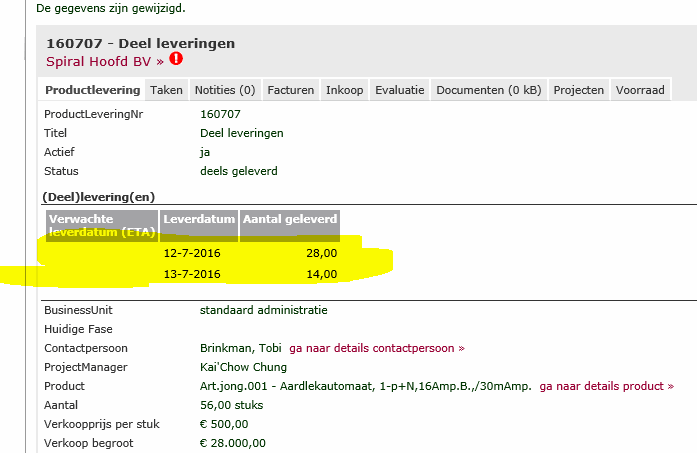Open the Evaluatie tab
Image resolution: width=697 pixels, height=453 pixels.
[x=399, y=90]
